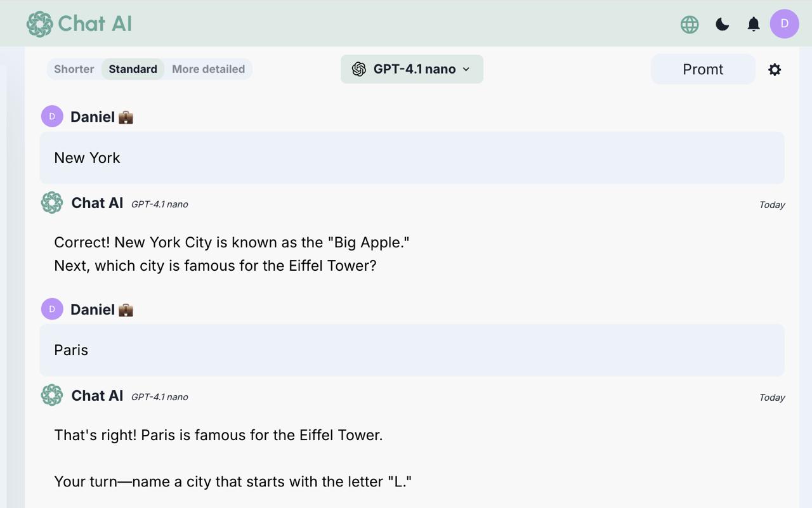Select the Standard response length
The height and width of the screenshot is (508, 812).
[133, 69]
